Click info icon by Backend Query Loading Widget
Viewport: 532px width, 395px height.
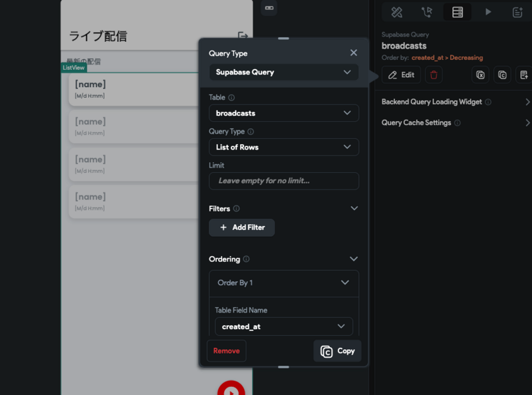[x=488, y=102]
